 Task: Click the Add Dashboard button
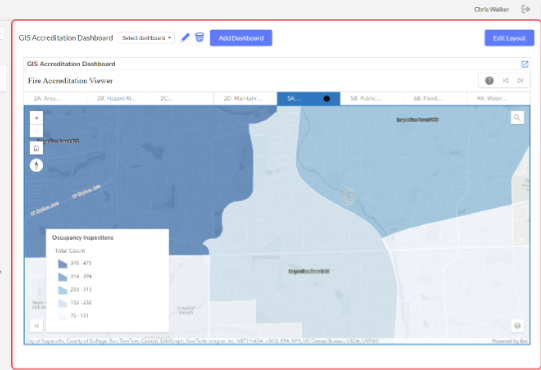pos(241,38)
